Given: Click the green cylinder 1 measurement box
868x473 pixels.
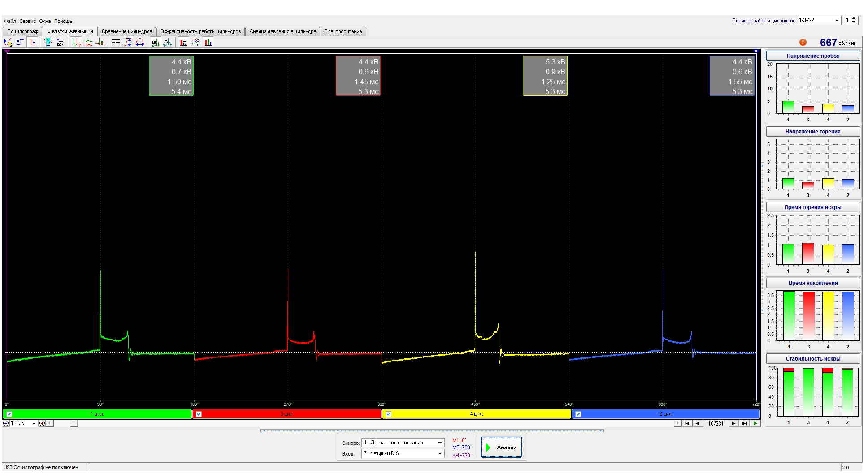Looking at the screenshot, I should (x=171, y=76).
